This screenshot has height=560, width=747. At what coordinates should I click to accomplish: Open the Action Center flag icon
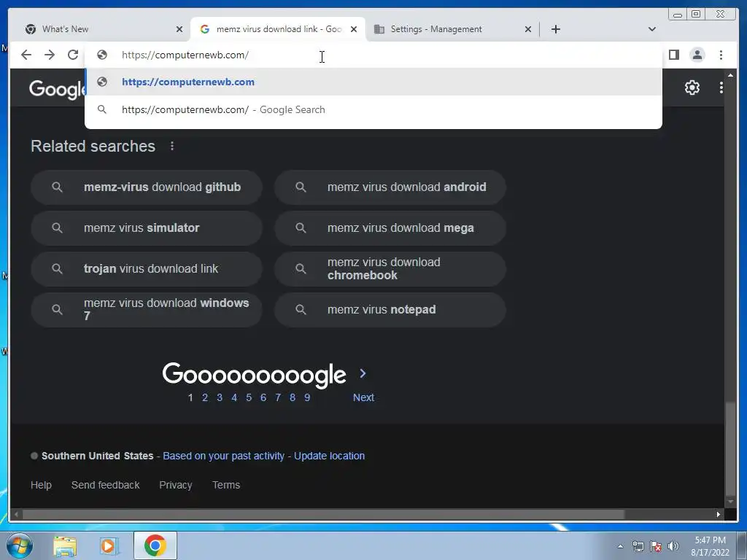pos(656,546)
